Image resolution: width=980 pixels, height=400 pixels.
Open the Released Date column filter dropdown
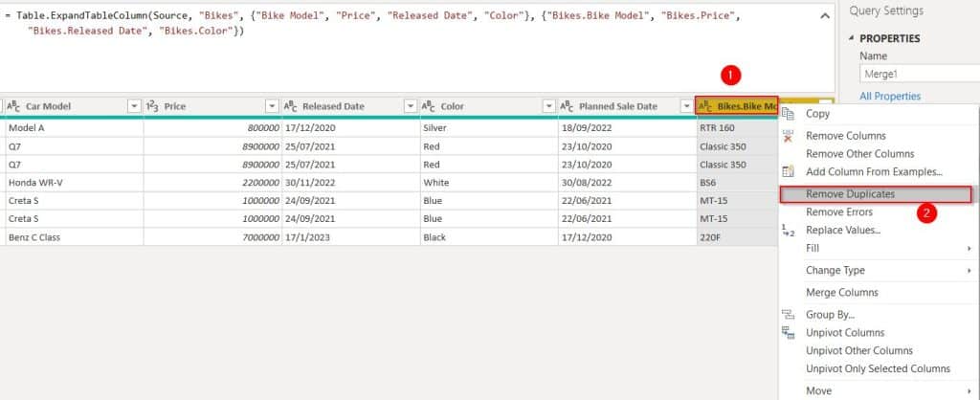tap(410, 106)
